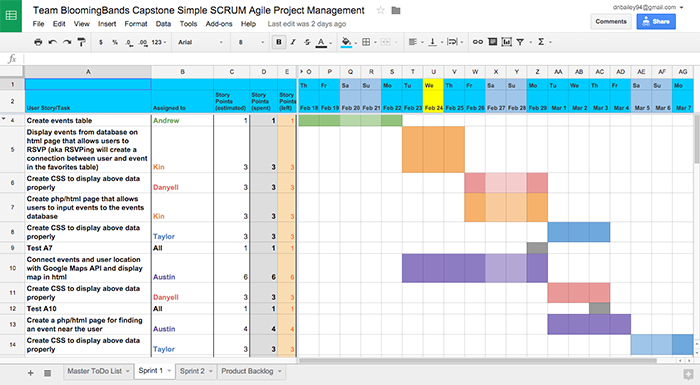Toggle bold formatting button

coord(279,42)
